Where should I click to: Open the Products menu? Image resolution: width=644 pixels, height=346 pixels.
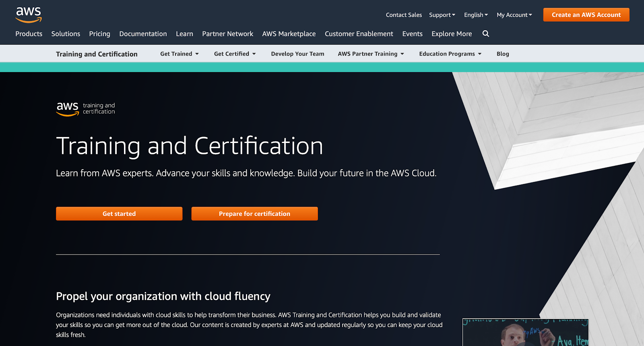tap(29, 34)
